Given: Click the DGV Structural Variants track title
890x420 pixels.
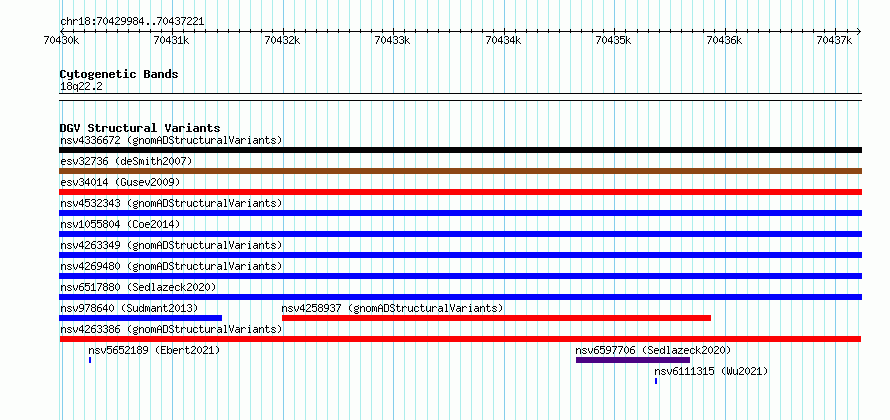Looking at the screenshot, I should (x=140, y=128).
